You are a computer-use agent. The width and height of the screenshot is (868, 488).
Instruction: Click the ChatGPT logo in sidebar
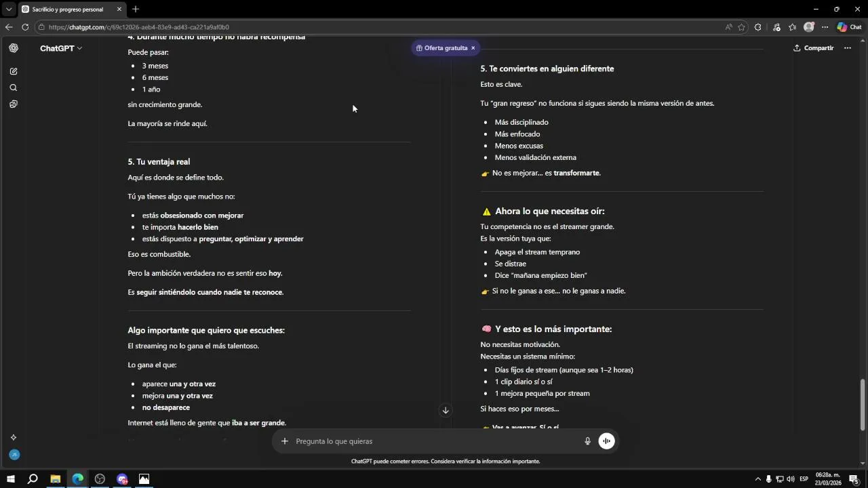(14, 48)
